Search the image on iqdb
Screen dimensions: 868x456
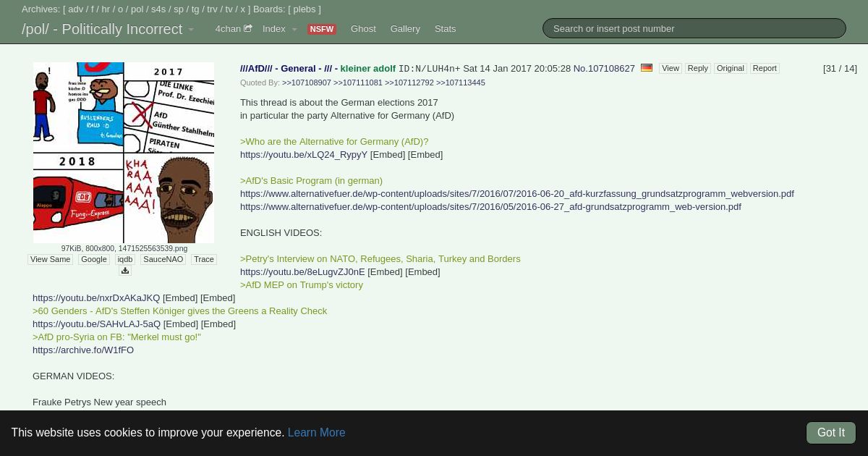(125, 259)
